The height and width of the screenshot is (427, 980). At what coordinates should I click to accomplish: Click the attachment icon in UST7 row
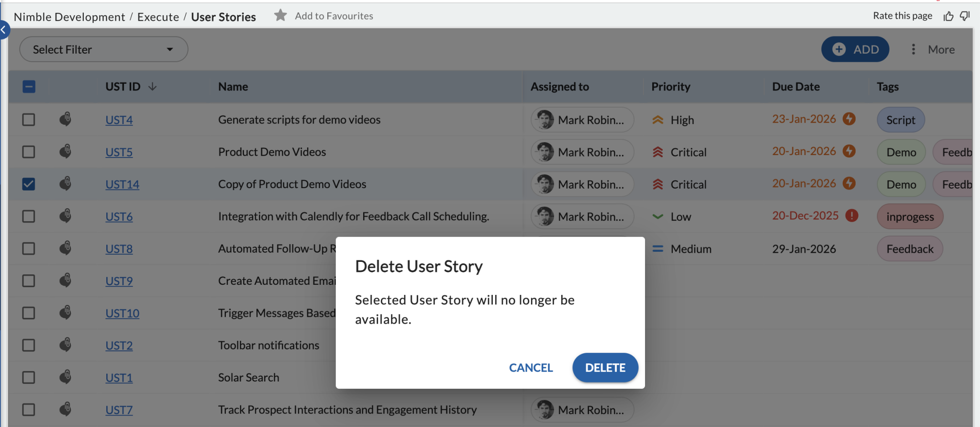point(66,410)
